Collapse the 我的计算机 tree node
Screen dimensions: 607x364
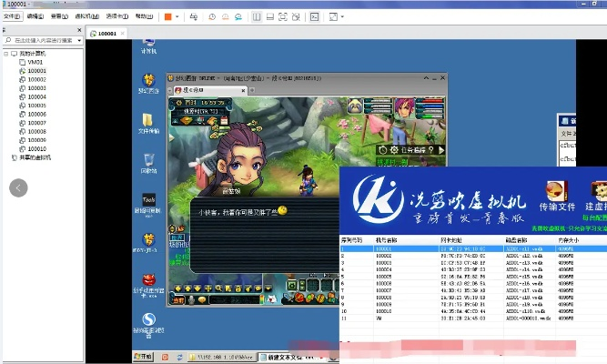[5, 54]
